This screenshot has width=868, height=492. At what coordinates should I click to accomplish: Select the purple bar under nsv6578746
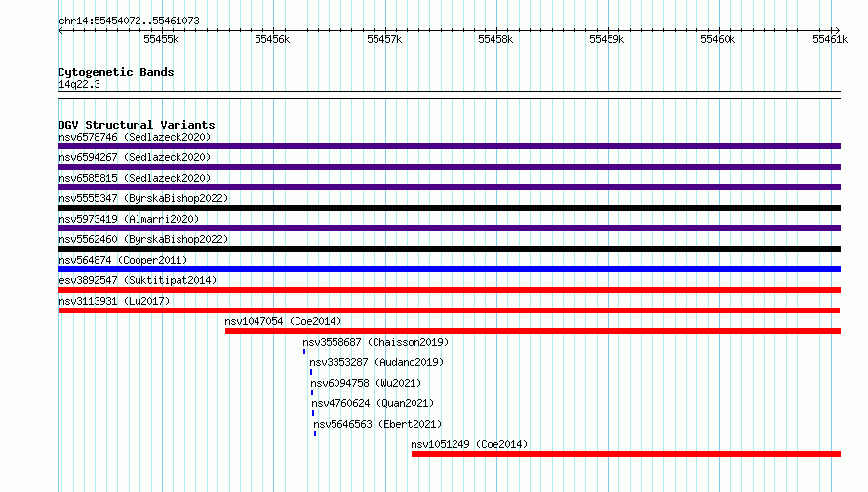[x=449, y=146]
